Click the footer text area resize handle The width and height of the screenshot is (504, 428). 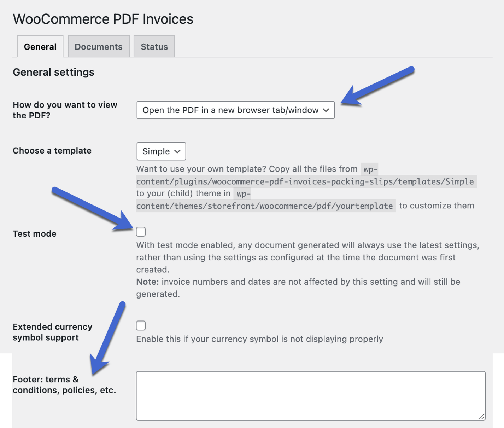481,416
